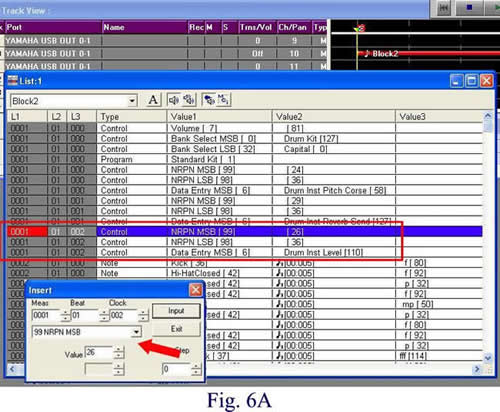
Task: Click the Input button in Insert dialog
Action: coord(176,311)
